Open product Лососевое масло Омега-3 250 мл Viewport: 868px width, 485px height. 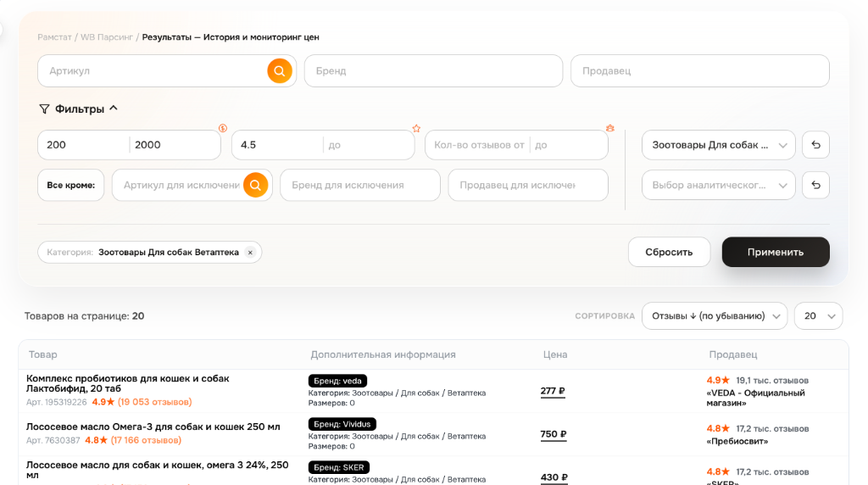(x=153, y=426)
